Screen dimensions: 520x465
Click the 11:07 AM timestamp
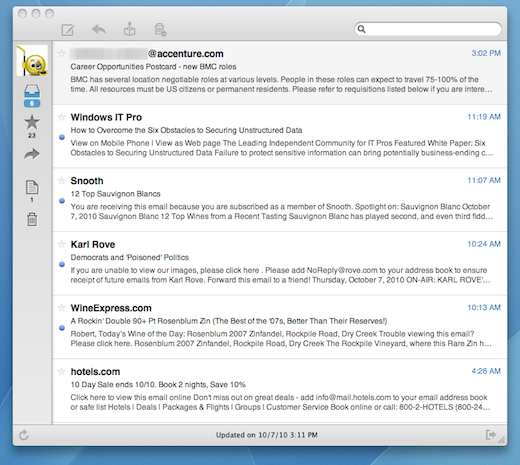click(x=484, y=180)
